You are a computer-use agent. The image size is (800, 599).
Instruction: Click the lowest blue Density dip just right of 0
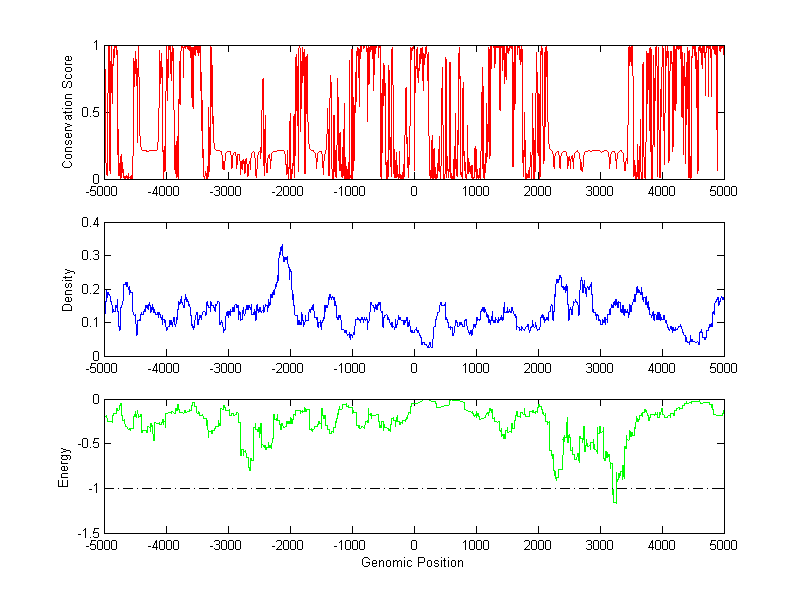(430, 346)
